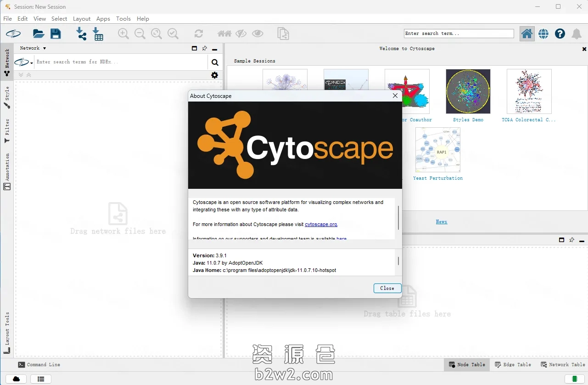Toggle the show/hide graphics details eye icon

[x=258, y=34]
